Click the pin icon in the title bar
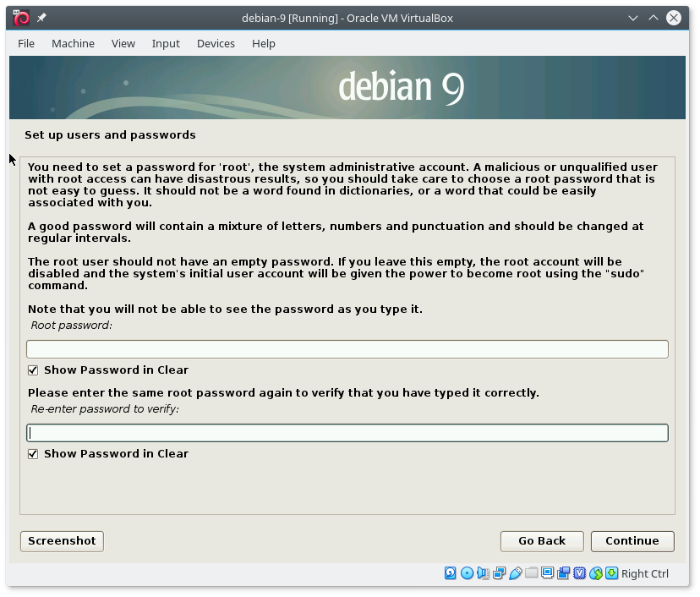The image size is (700, 597). (42, 18)
